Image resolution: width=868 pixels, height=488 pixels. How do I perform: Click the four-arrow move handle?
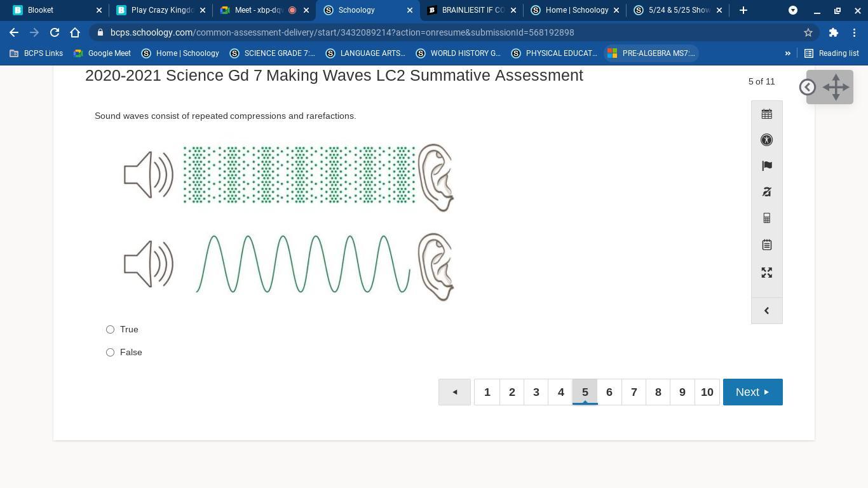point(836,87)
